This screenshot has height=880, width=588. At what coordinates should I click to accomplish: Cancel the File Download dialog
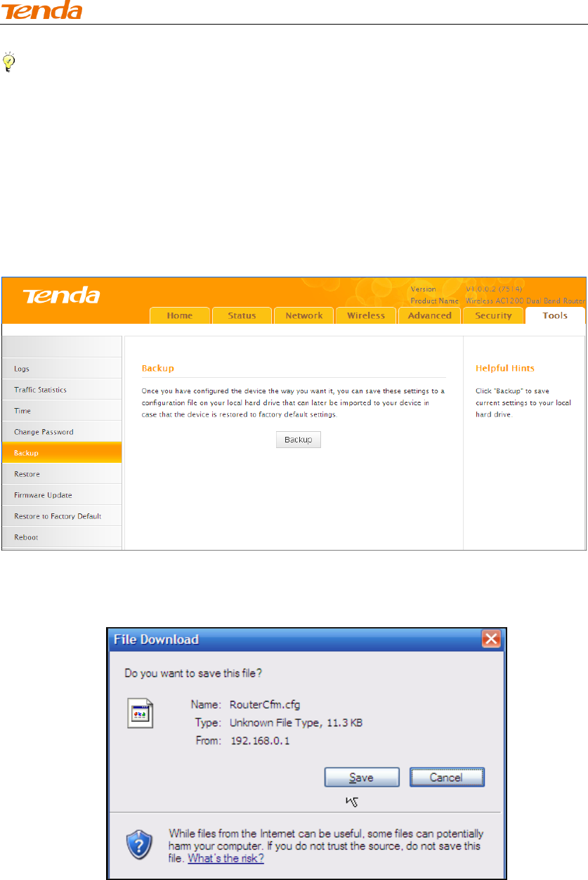(x=447, y=777)
